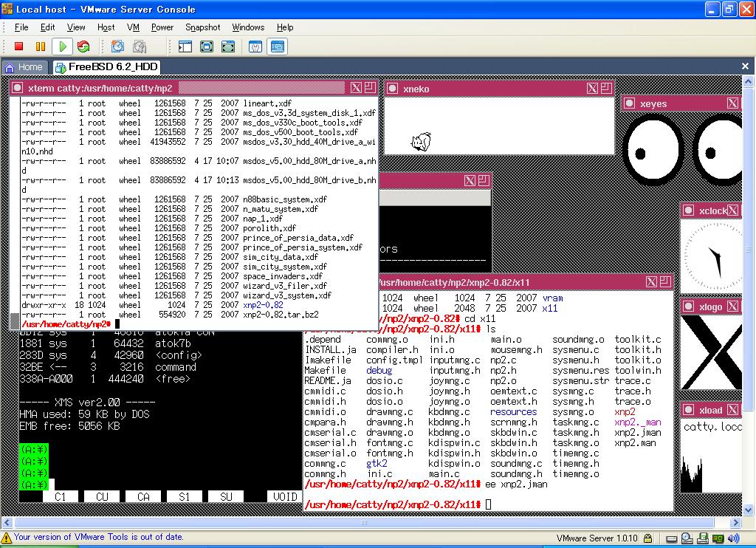Click the yellow warning icon in status bar

(6, 538)
